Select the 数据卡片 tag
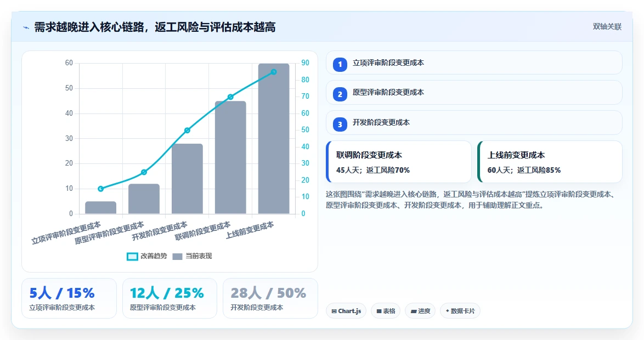The image size is (644, 340). (460, 311)
